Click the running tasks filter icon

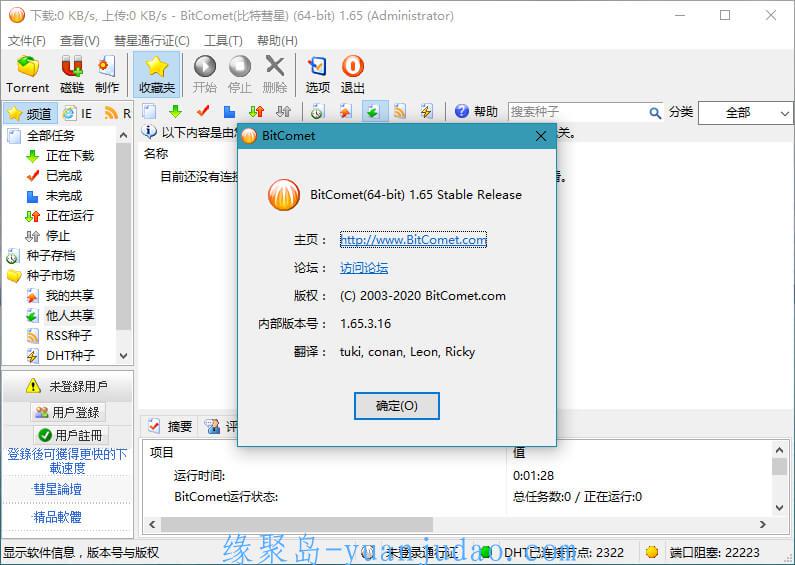pos(257,111)
